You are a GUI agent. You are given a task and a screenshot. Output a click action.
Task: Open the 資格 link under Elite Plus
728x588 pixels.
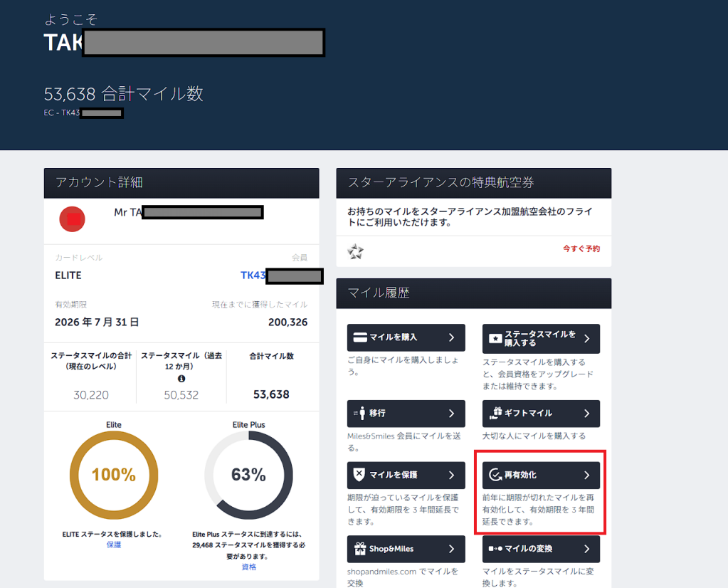pos(248,567)
